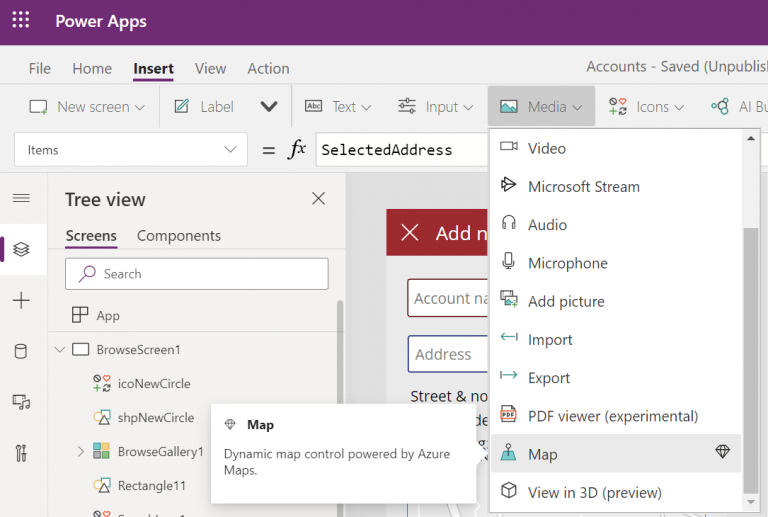This screenshot has height=517, width=768.
Task: Open the app launcher waffle icon
Action: (x=21, y=20)
